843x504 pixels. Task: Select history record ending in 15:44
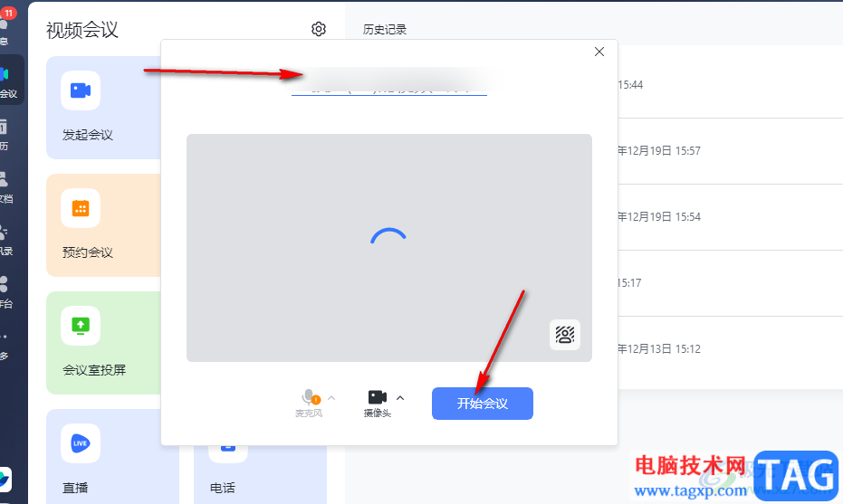point(730,85)
